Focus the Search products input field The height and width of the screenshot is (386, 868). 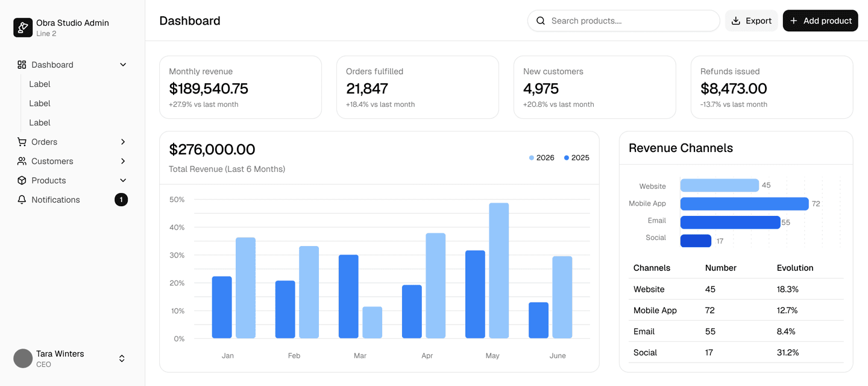coord(630,21)
